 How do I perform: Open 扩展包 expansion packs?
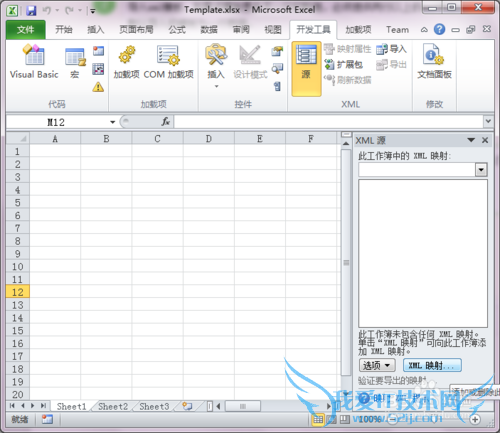(344, 64)
